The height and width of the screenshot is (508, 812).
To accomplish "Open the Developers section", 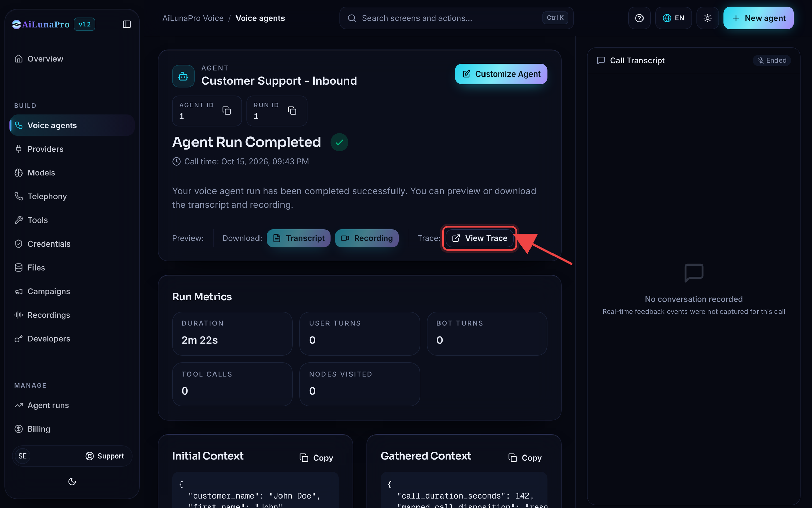I will click(x=72, y=339).
